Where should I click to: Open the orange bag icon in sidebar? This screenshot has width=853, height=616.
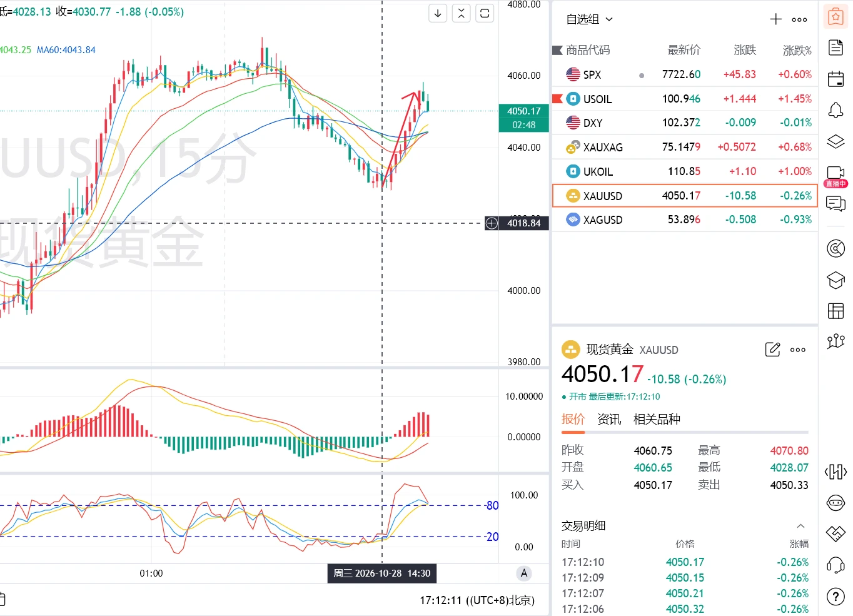click(835, 17)
